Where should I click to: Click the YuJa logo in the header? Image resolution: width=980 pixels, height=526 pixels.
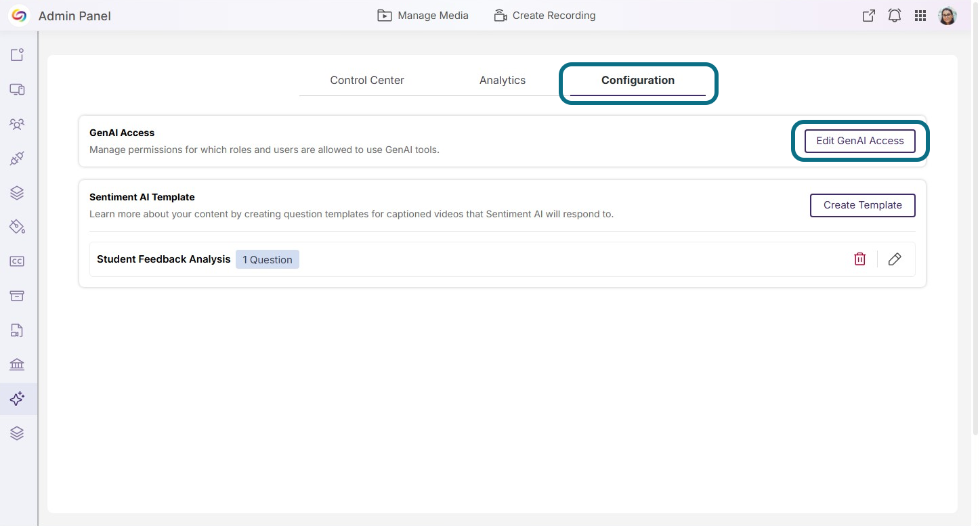tap(19, 16)
